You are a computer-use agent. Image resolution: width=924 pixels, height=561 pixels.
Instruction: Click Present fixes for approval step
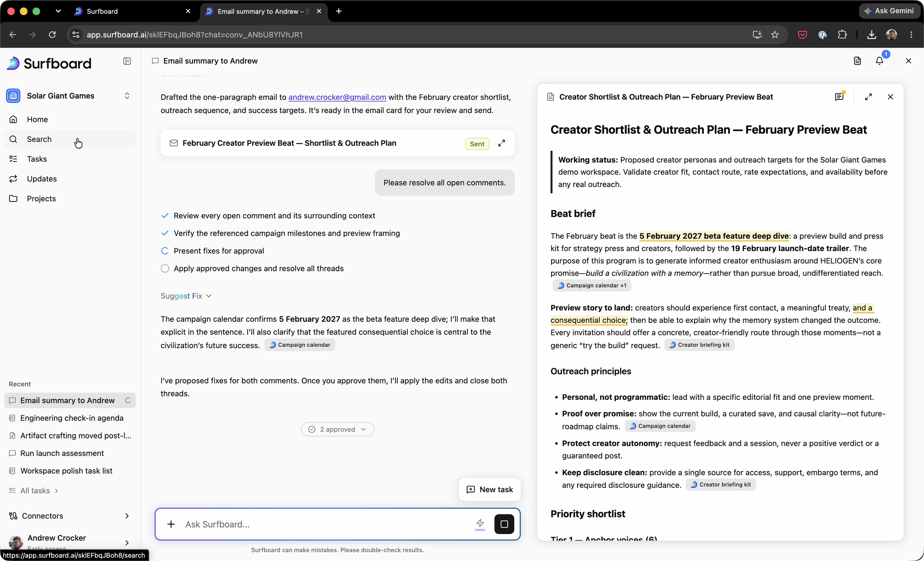(x=219, y=251)
